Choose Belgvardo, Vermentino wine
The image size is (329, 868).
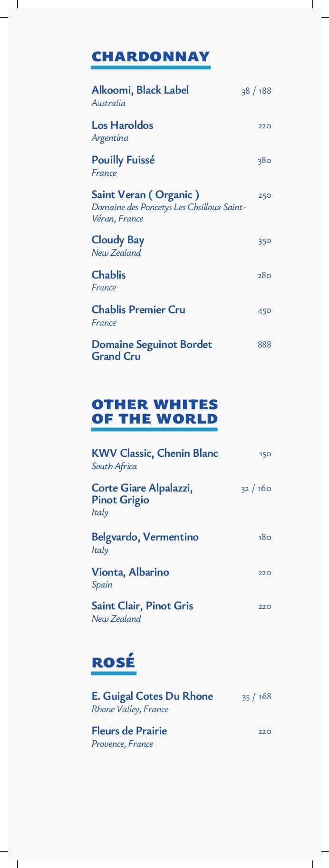(x=145, y=537)
